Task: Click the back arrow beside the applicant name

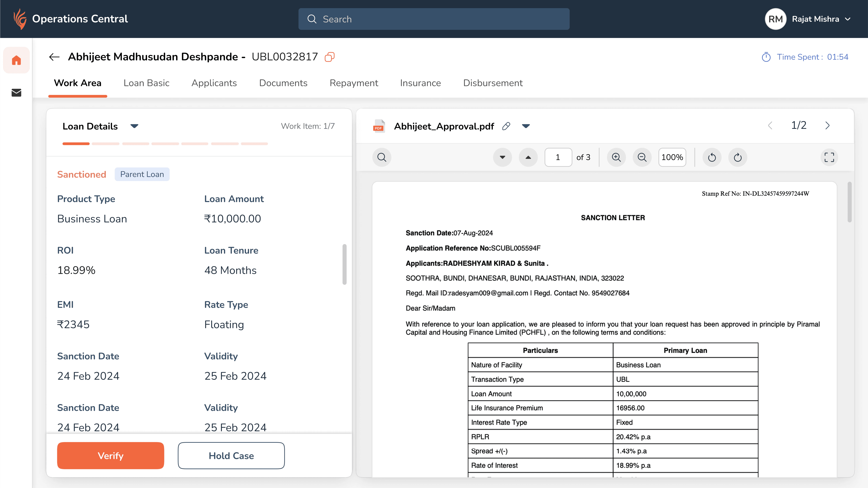Action: 54,57
